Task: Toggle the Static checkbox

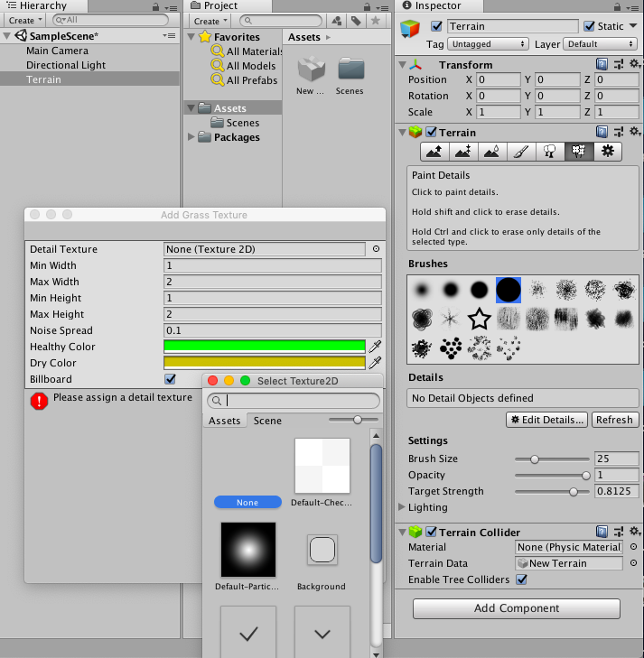Action: point(590,26)
